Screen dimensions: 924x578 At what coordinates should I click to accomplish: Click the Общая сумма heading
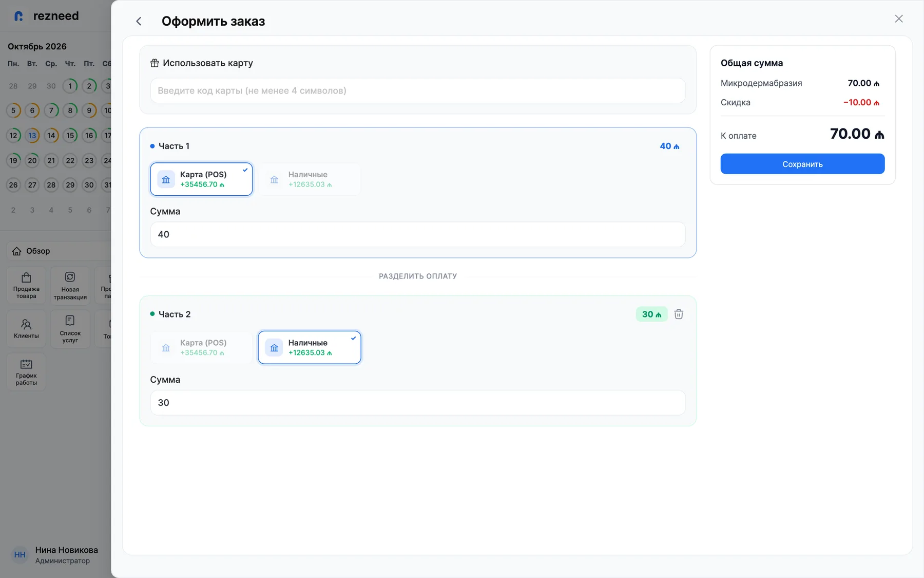(x=752, y=63)
